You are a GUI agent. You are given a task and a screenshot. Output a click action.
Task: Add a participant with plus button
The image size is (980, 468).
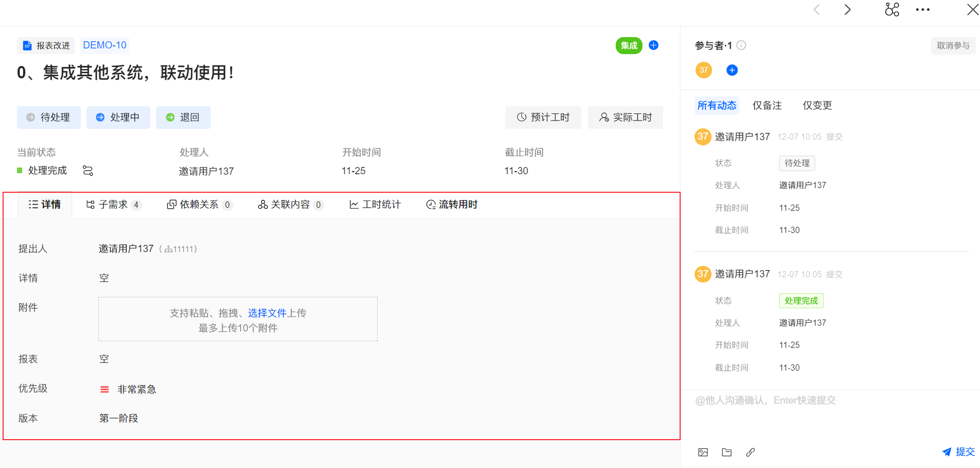(x=732, y=70)
